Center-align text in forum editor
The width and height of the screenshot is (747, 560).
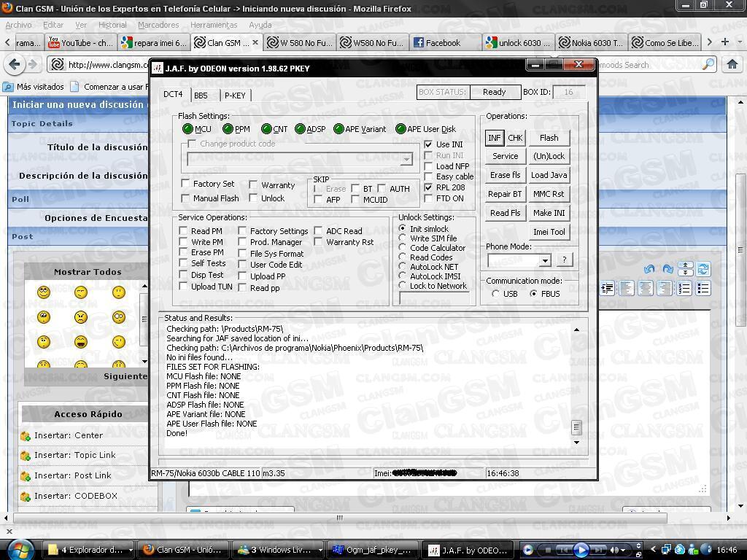click(645, 289)
